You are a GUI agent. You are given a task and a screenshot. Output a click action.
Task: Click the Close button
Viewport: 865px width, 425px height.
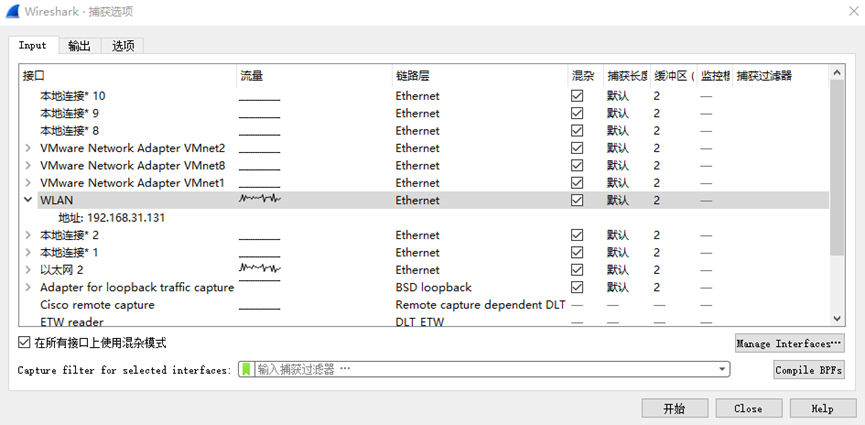(x=749, y=408)
